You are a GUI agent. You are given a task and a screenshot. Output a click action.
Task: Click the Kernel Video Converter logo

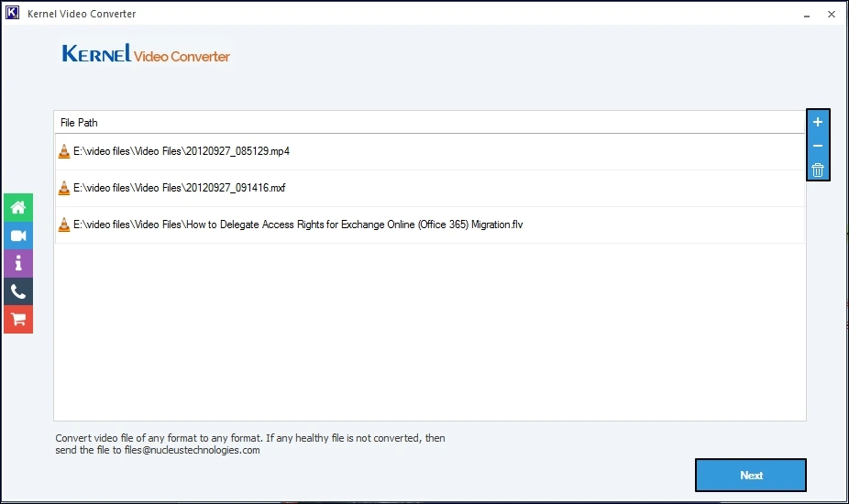pos(146,53)
